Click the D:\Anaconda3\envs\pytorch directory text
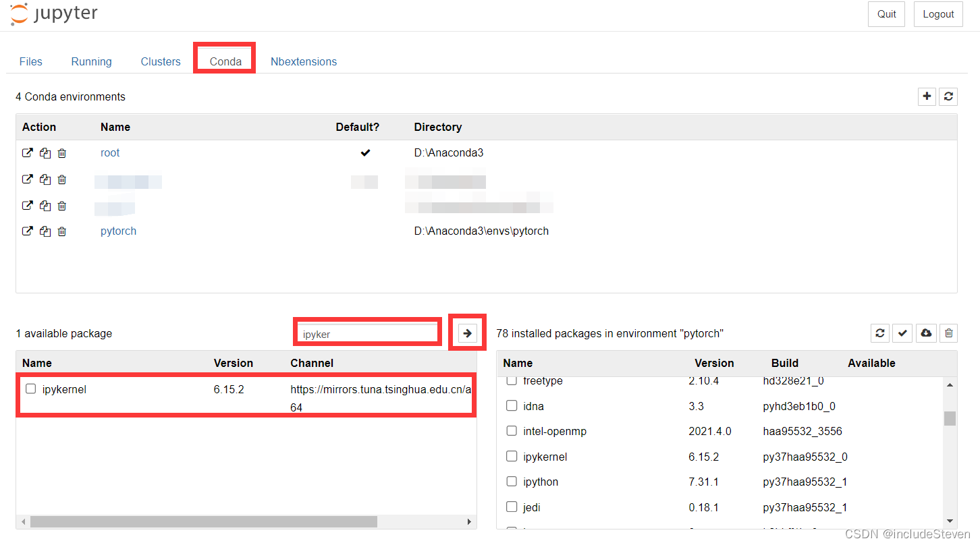Viewport: 980px width, 545px height. point(481,231)
